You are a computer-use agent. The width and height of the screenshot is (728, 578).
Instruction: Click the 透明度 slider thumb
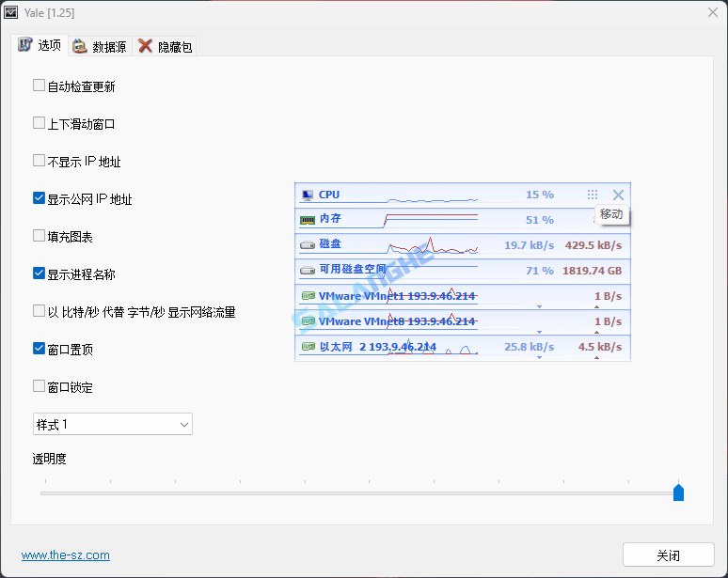[678, 492]
